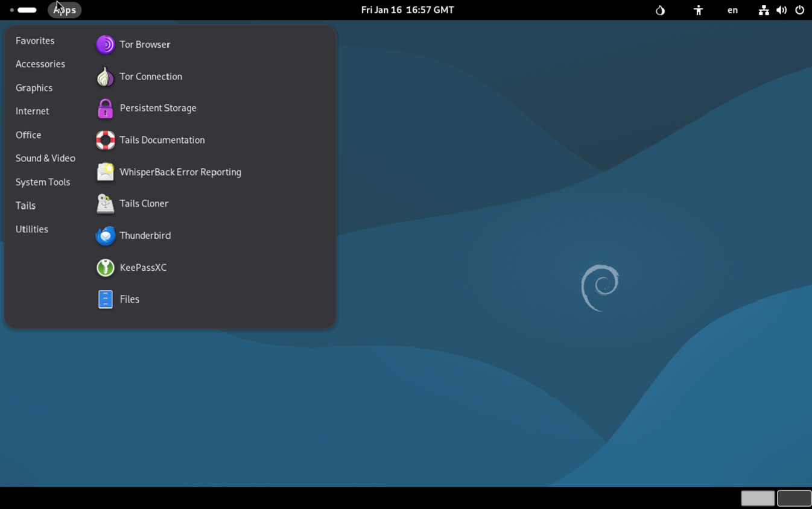Open the accessibility menu icon
This screenshot has height=509, width=812.
pyautogui.click(x=698, y=10)
